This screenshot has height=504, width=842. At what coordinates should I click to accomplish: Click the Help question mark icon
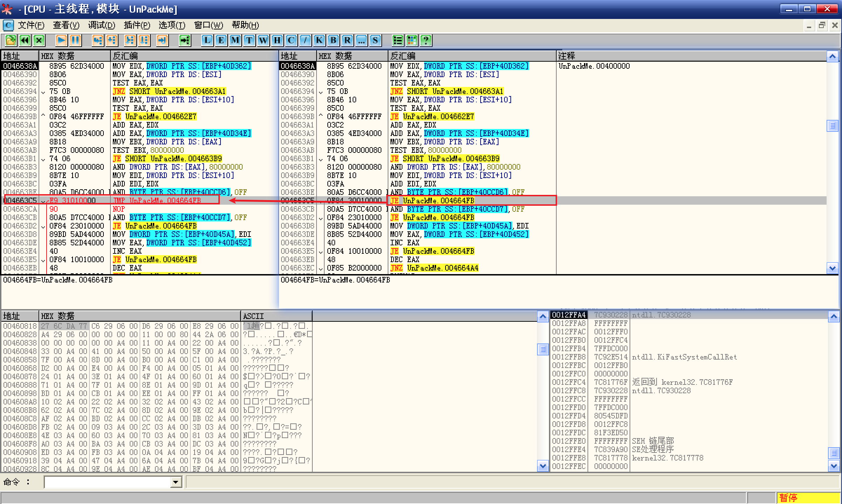tap(426, 40)
